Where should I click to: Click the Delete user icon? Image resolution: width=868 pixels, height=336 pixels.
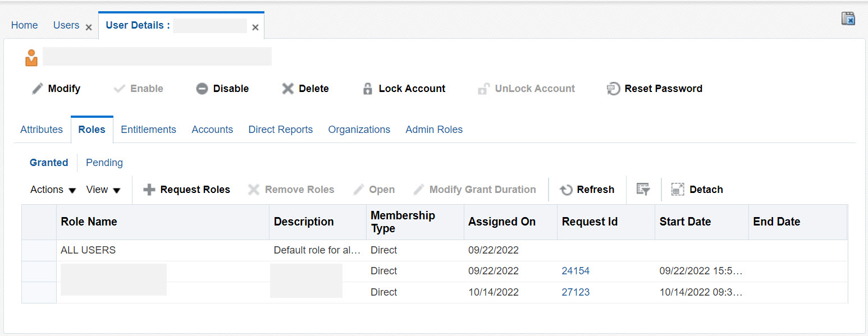288,88
